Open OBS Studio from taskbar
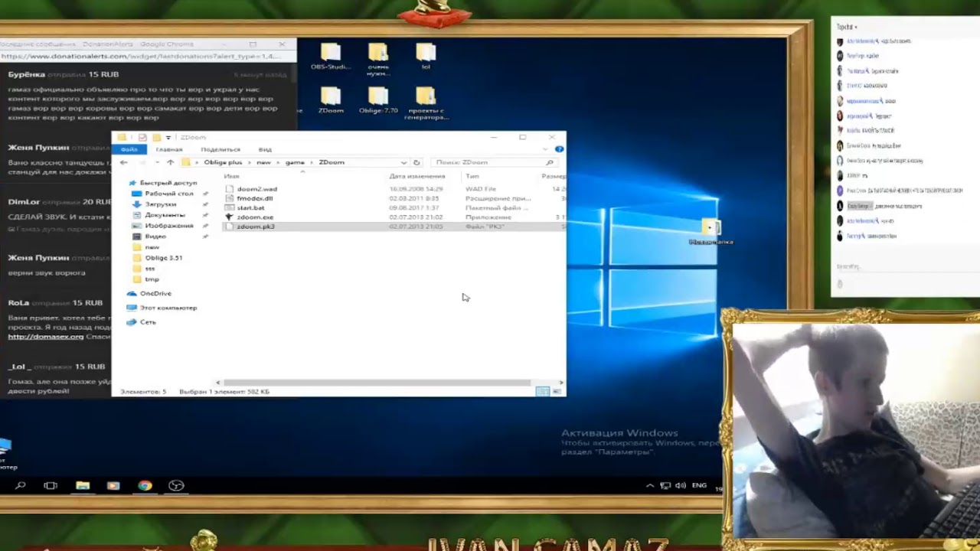The width and height of the screenshot is (980, 551). coord(176,485)
